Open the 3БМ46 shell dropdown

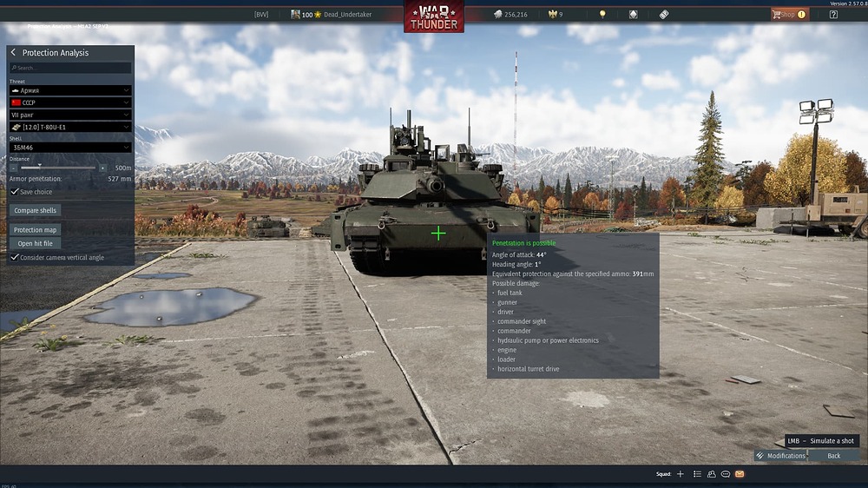pyautogui.click(x=70, y=148)
